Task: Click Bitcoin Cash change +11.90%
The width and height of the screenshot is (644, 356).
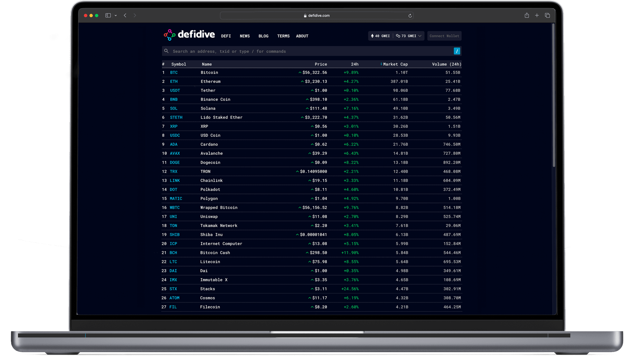Action: pos(350,253)
